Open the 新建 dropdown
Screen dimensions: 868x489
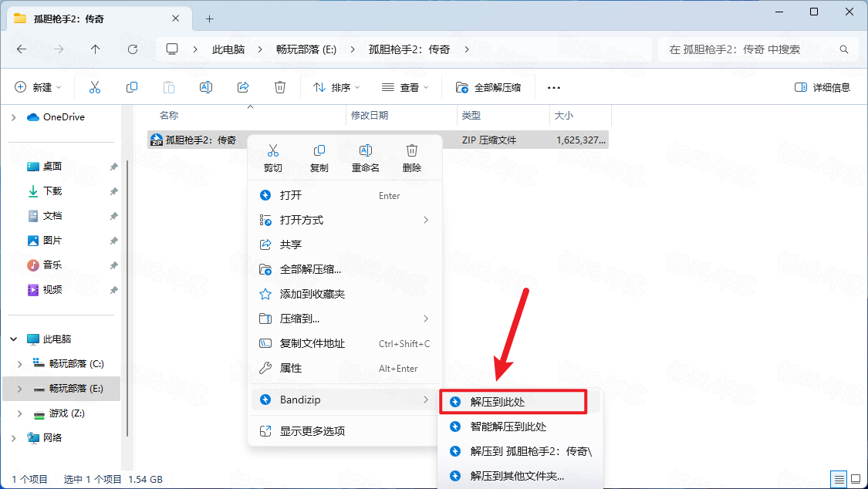(38, 87)
